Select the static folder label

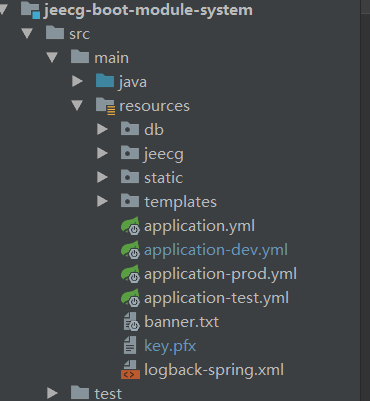(x=163, y=178)
